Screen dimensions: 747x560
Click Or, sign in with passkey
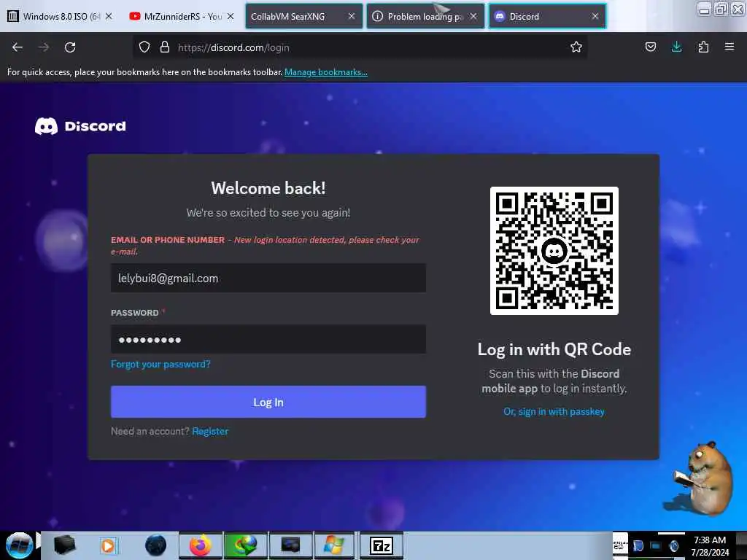[554, 411]
